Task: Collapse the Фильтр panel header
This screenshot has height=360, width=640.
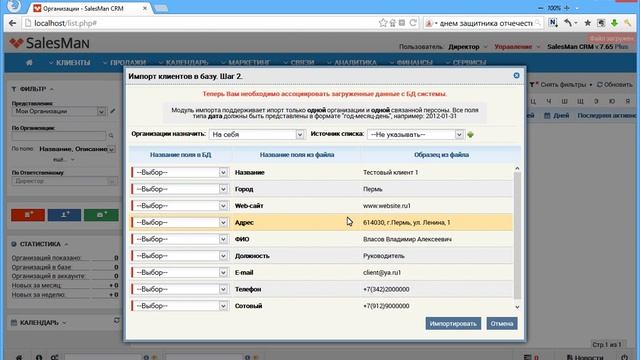Action: 33,89
